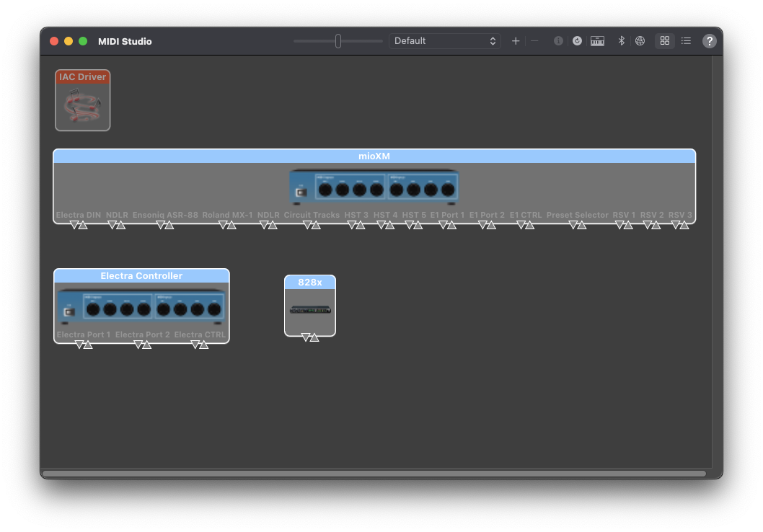This screenshot has width=763, height=532.
Task: Click the Electra Port 1 connector arrows
Action: 84,345
